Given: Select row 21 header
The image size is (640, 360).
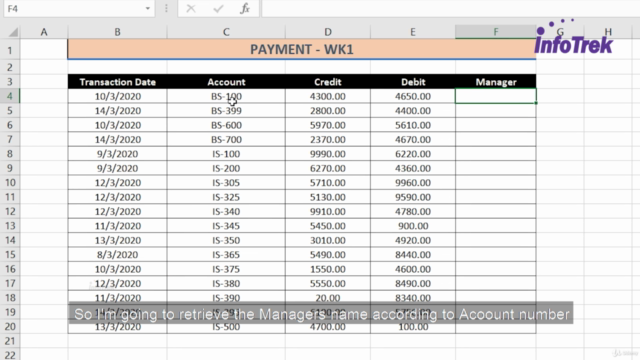Looking at the screenshot, I should [x=10, y=341].
